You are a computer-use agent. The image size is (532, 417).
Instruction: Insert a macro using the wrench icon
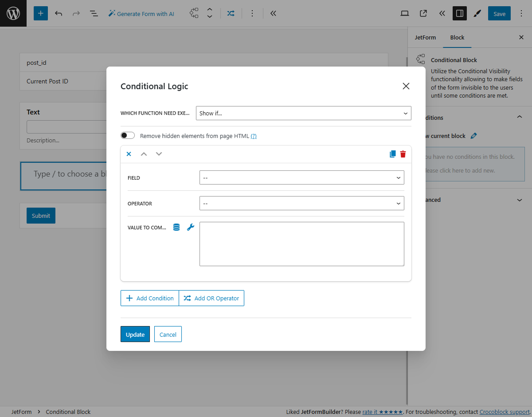[191, 227]
